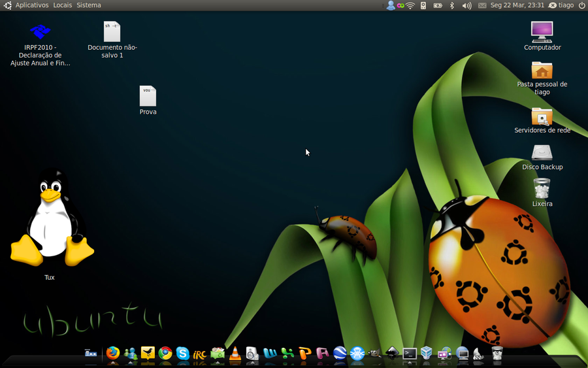Launch the IRC client from the dock
This screenshot has width=588, height=368.
pyautogui.click(x=200, y=354)
